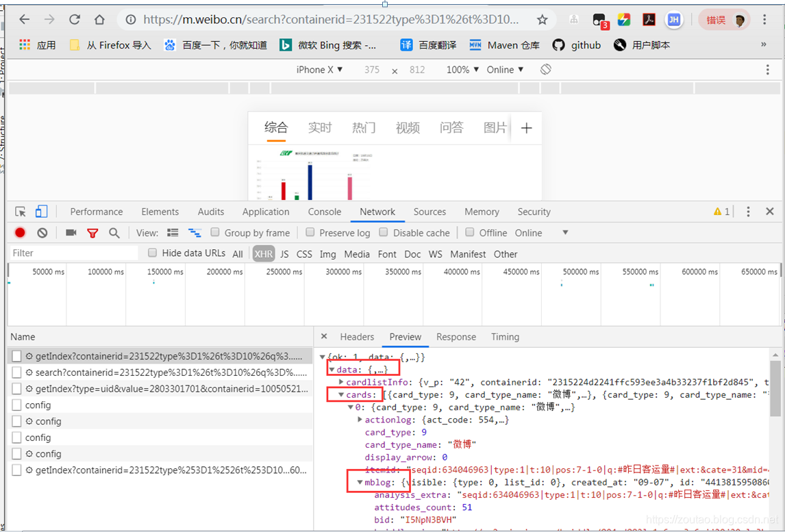Open DevTools customize three-dot menu
Screen dimensions: 785x532
(x=748, y=212)
